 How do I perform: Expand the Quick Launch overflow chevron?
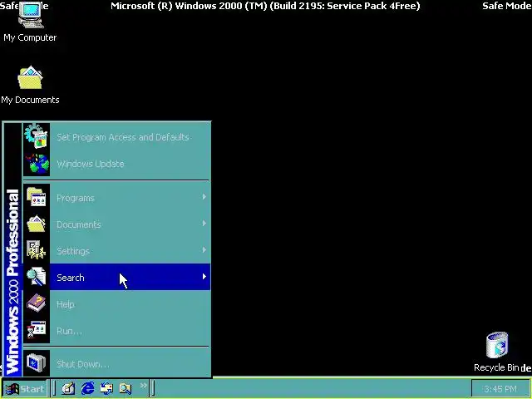pyautogui.click(x=144, y=386)
